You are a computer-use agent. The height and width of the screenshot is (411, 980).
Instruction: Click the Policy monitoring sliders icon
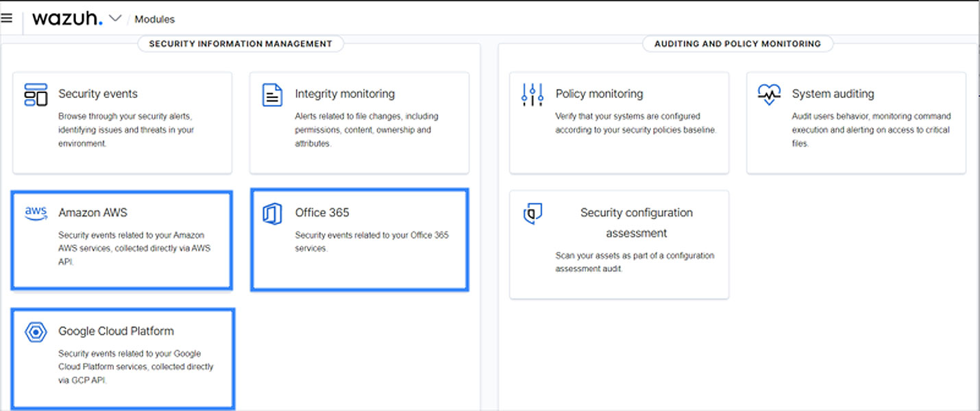coord(532,95)
